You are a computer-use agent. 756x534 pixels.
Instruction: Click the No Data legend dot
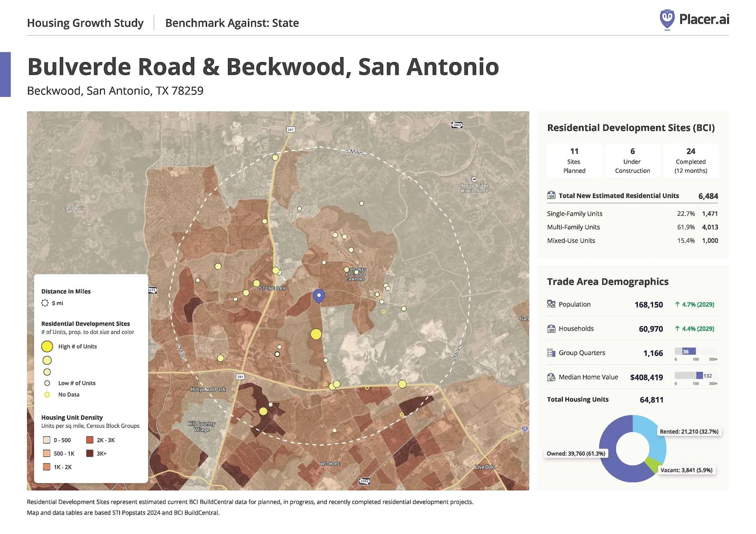pos(47,394)
